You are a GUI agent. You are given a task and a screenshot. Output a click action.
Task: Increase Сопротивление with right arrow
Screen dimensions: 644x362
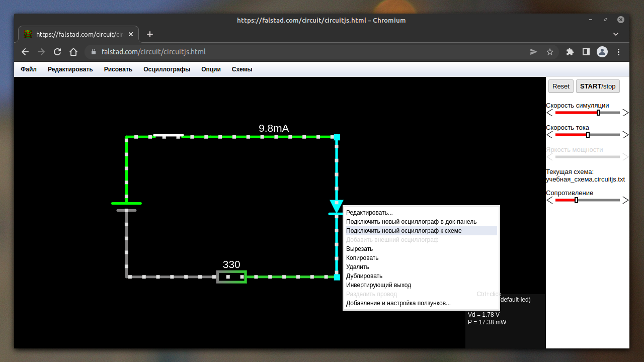tap(625, 200)
